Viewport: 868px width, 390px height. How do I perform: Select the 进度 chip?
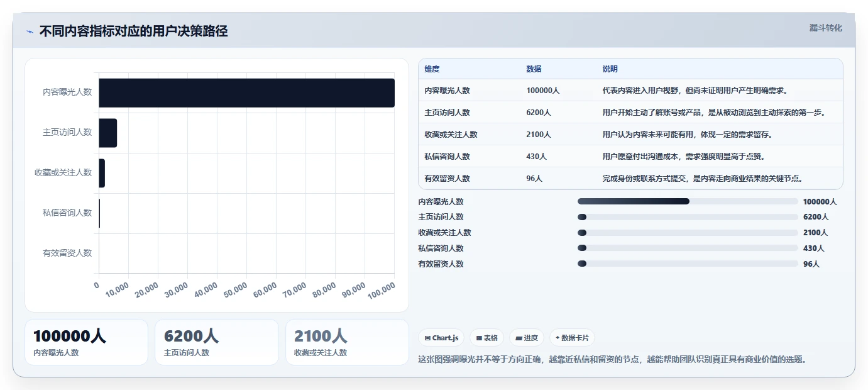pos(527,338)
